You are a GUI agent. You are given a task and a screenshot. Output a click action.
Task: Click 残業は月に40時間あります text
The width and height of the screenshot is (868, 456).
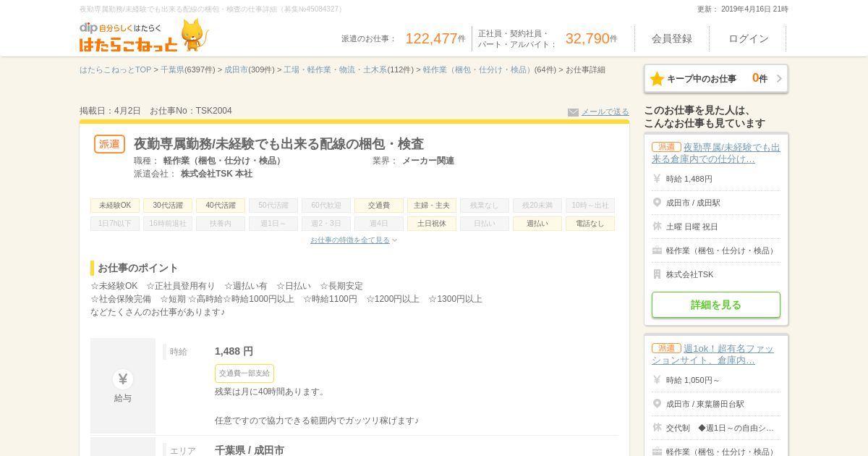tap(271, 392)
